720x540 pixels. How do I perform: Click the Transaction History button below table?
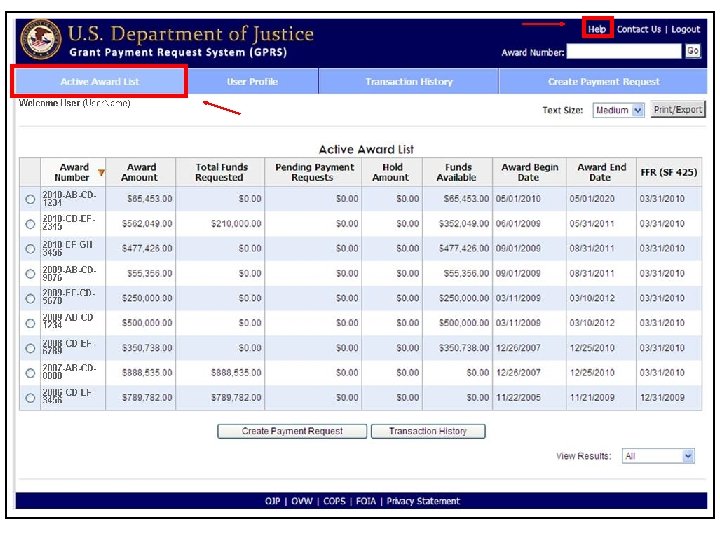pos(428,431)
